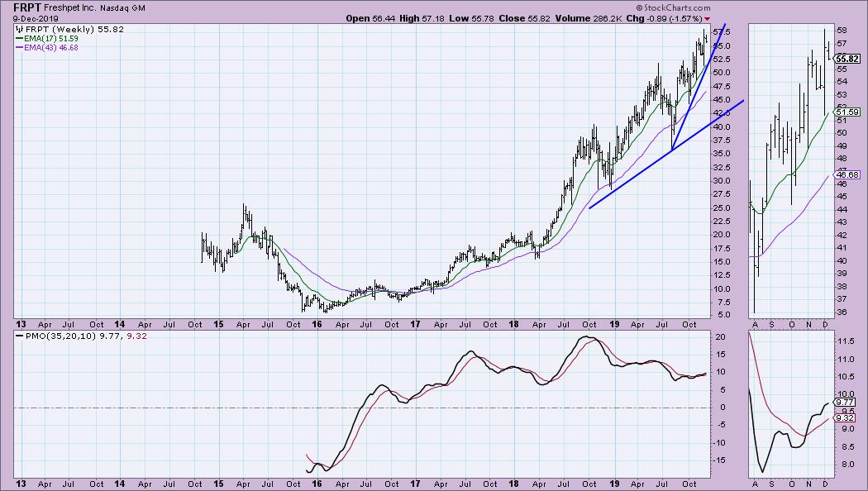This screenshot has width=868, height=491.
Task: Click the boxed 9.77 PMO value tag
Action: tap(845, 403)
